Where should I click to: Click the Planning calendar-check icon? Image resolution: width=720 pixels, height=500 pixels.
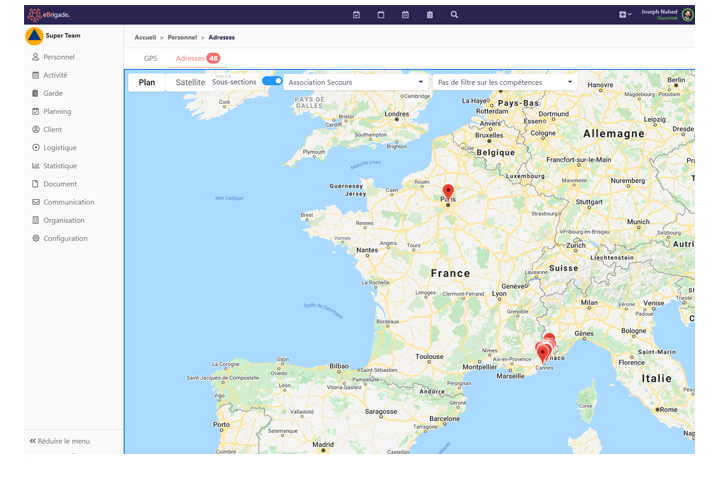(x=35, y=111)
